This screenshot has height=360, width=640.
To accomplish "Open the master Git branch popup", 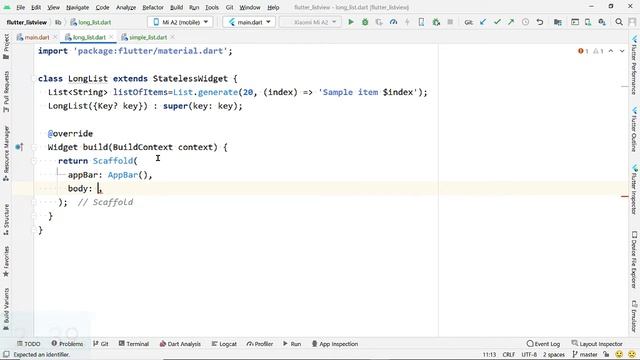I will click(x=584, y=354).
